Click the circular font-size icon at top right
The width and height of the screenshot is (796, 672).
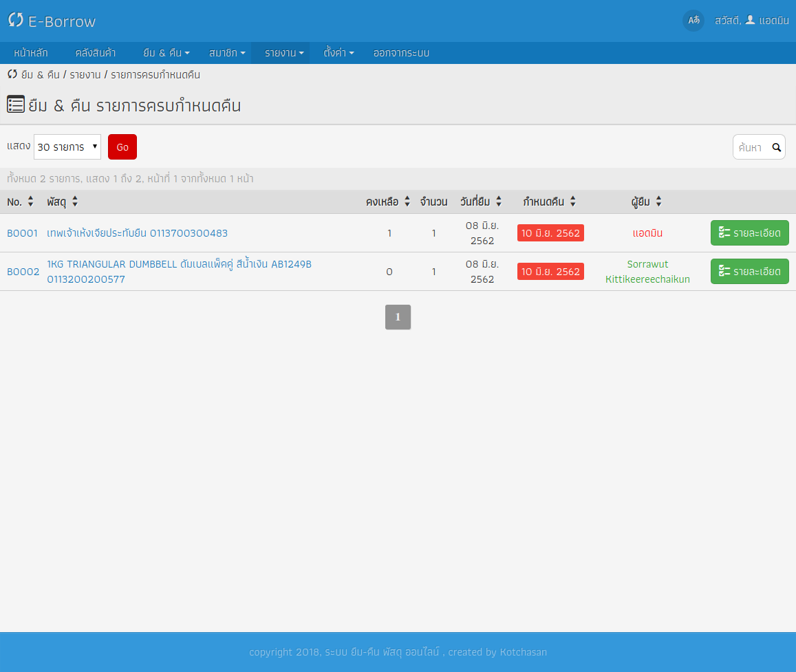pyautogui.click(x=693, y=21)
